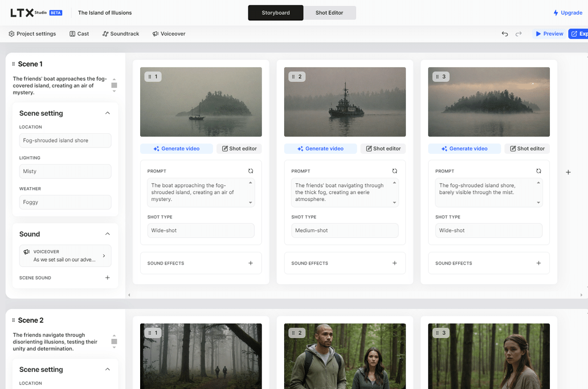Regenerate prompt for shot 3 of Scene 1
Image resolution: width=588 pixels, height=389 pixels.
tap(539, 171)
